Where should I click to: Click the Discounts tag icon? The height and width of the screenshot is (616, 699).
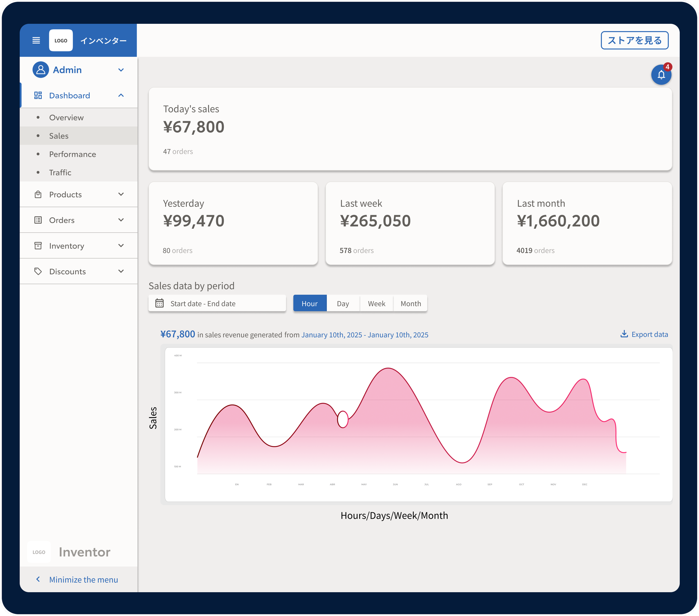(38, 271)
